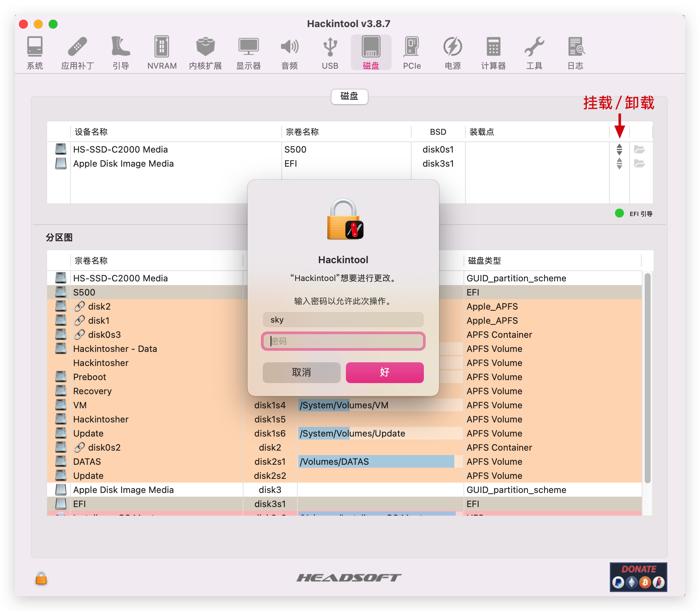Select the 磁盘 segmented tab

(349, 97)
